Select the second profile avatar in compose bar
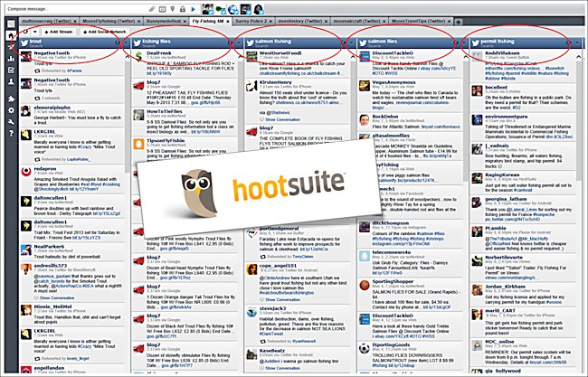The width and height of the screenshot is (588, 377). (221, 9)
